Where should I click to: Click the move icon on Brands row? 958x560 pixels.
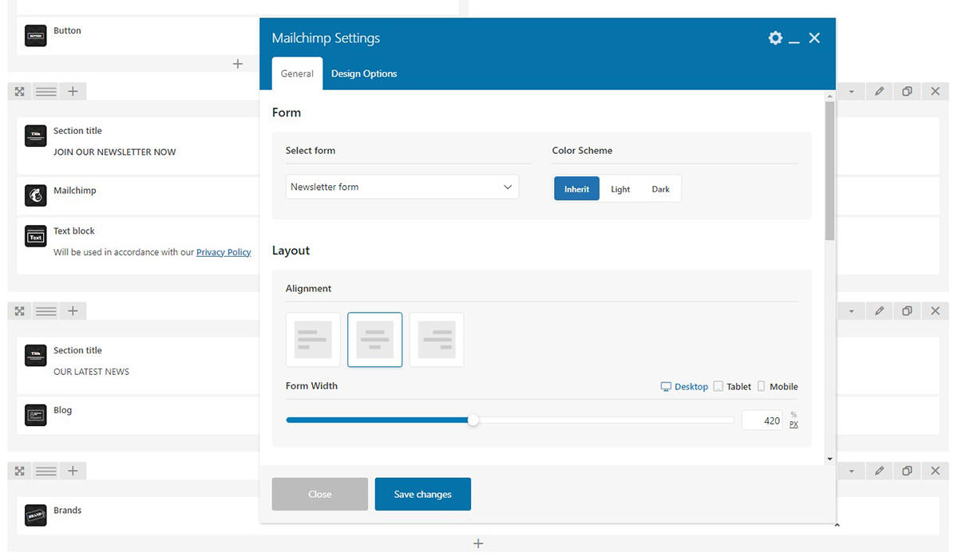click(x=19, y=471)
